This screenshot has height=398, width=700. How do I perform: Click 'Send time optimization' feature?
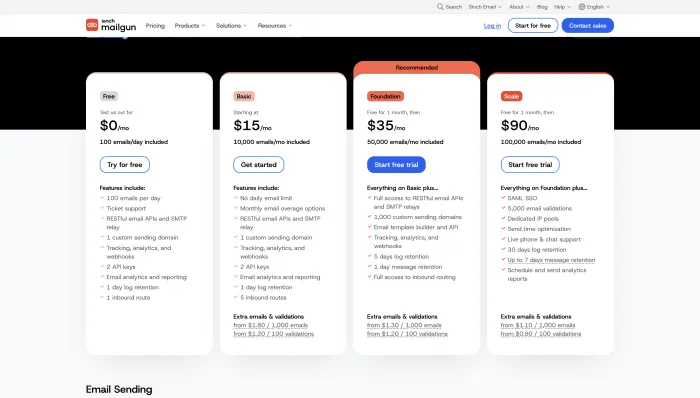(539, 229)
